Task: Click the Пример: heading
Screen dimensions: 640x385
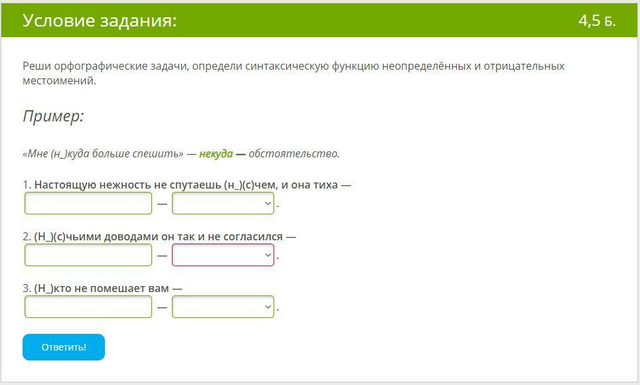Action: pos(53,116)
